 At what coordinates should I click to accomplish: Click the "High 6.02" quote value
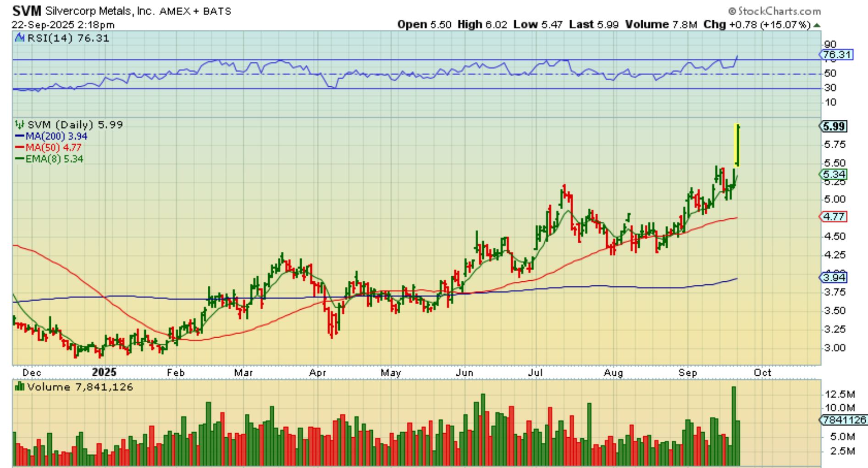[x=482, y=25]
